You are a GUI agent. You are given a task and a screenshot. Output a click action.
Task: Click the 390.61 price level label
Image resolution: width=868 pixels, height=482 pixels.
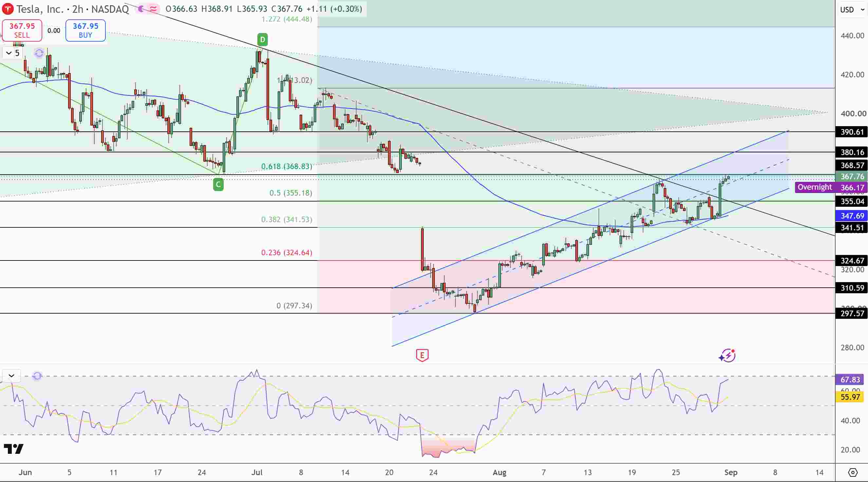[852, 132]
